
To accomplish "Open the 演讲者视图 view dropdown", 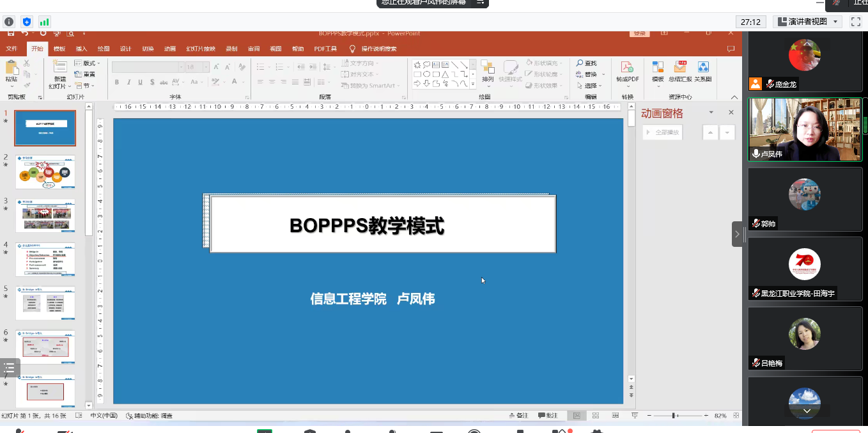I will click(808, 22).
